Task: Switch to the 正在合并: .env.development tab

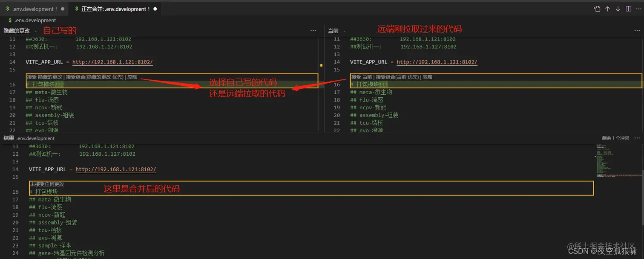Action: [x=115, y=9]
